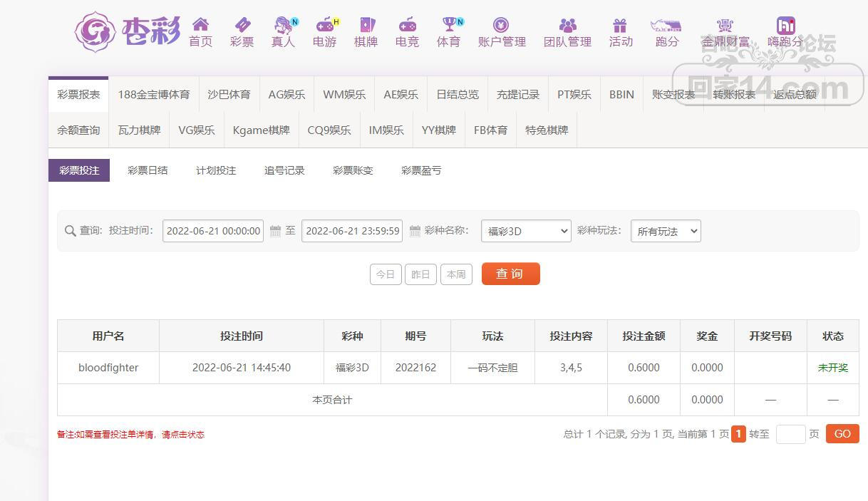Open the 真人 live casino icon
Image resolution: width=868 pixels, height=501 pixels.
pyautogui.click(x=283, y=26)
